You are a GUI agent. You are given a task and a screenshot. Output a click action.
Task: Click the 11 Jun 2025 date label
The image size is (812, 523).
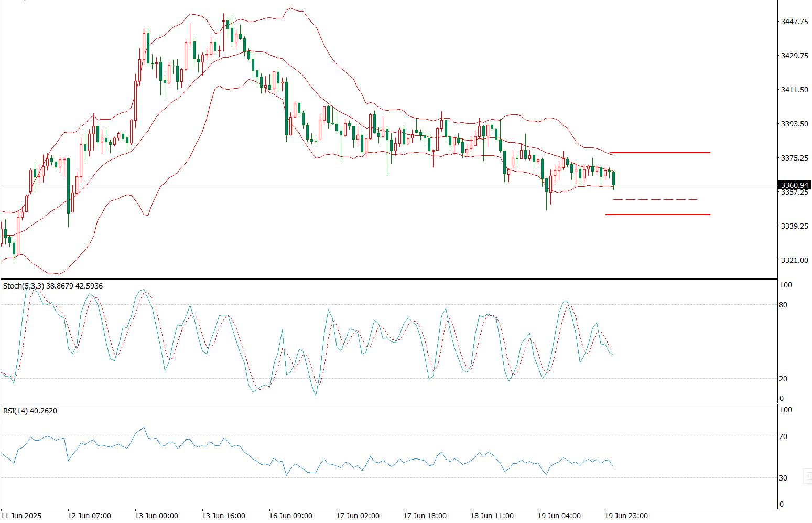pyautogui.click(x=21, y=516)
